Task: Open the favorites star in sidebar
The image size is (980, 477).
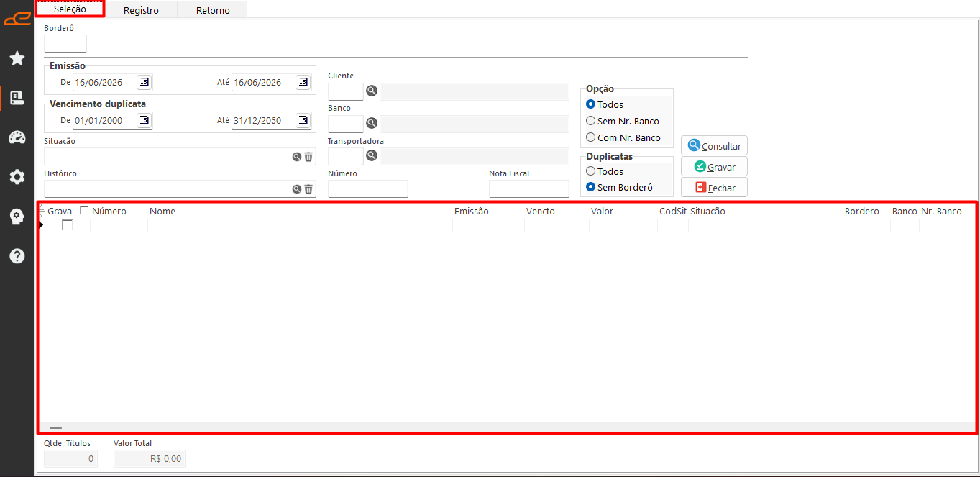Action: pyautogui.click(x=17, y=58)
